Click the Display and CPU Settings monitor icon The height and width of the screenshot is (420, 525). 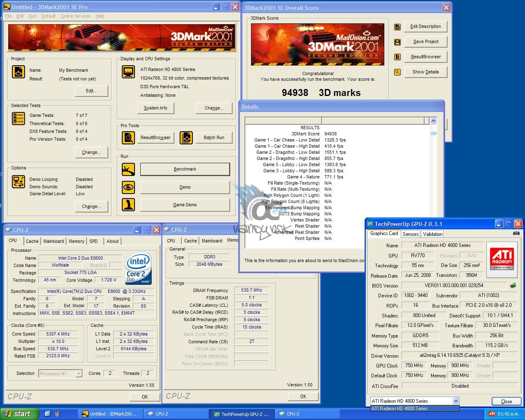[128, 72]
